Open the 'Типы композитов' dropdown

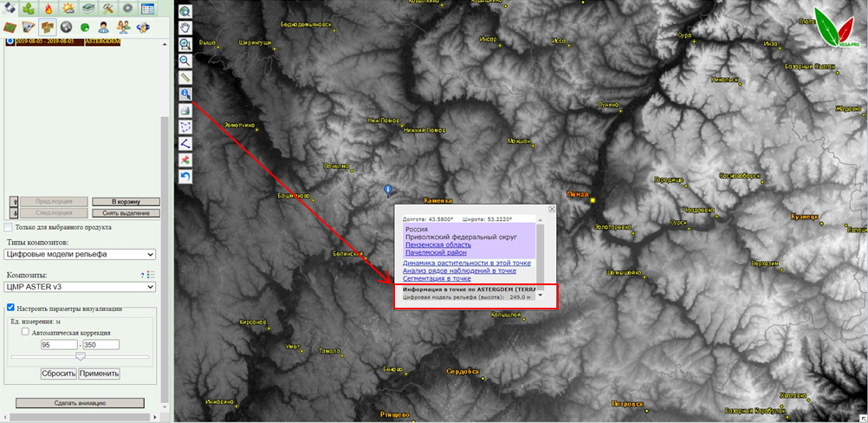[80, 254]
